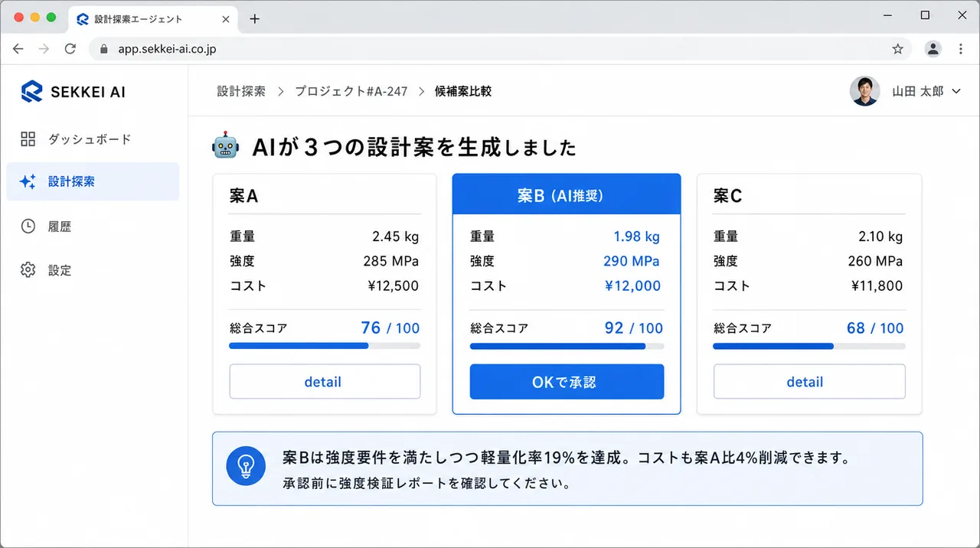Click the 案A card title
The height and width of the screenshot is (548, 980).
pos(243,196)
